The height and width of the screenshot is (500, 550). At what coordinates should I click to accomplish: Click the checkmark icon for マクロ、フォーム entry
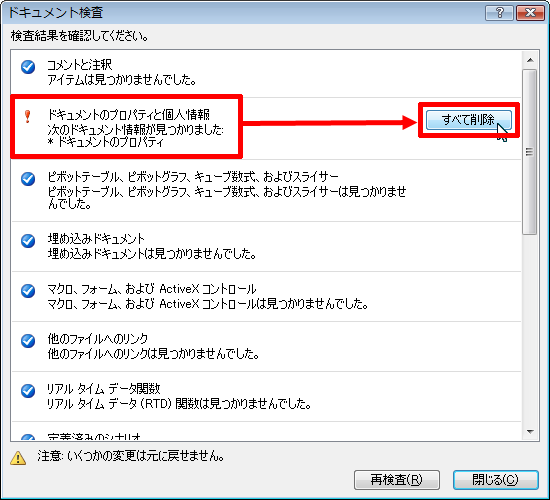[x=28, y=291]
